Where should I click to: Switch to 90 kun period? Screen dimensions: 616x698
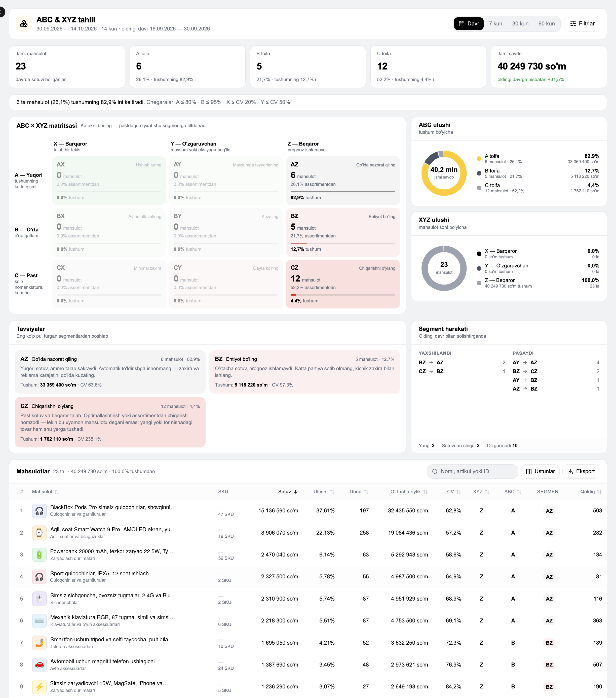click(546, 24)
